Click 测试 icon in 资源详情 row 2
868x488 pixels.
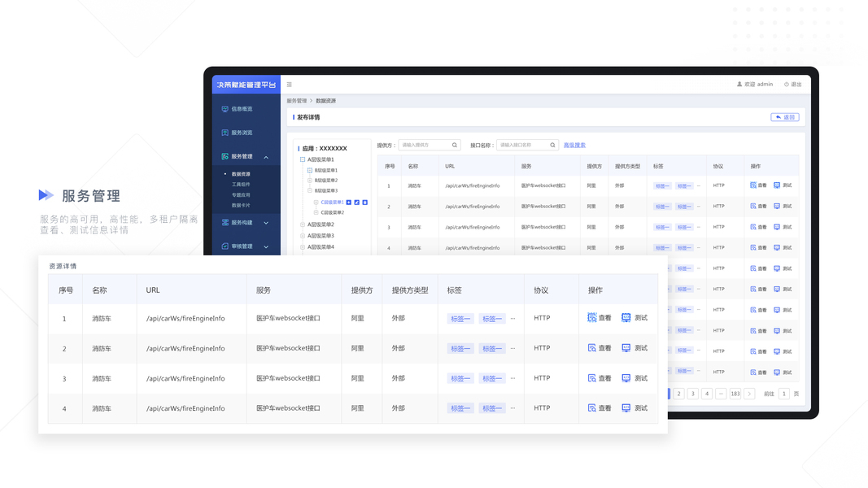pyautogui.click(x=626, y=348)
